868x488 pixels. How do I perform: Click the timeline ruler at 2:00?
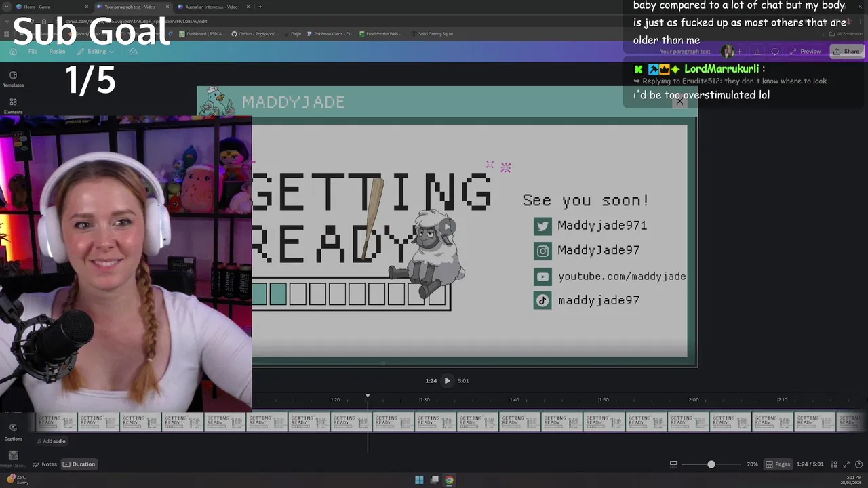click(693, 400)
